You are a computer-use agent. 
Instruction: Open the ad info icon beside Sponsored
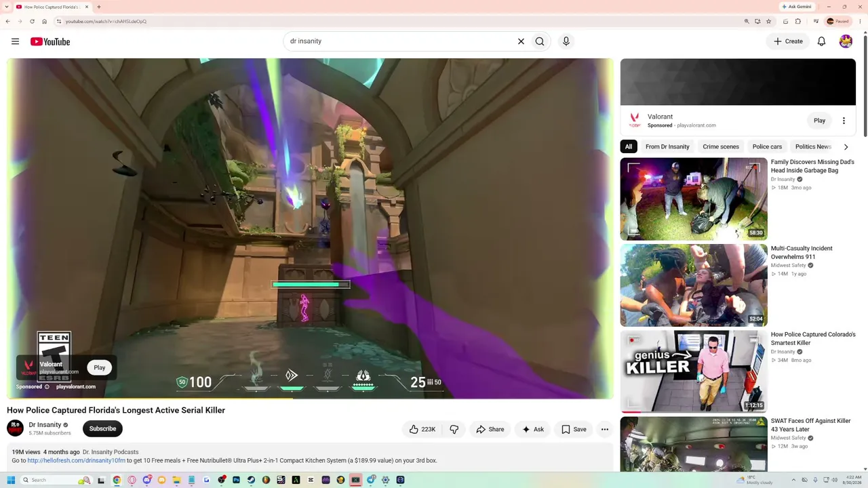coord(47,387)
